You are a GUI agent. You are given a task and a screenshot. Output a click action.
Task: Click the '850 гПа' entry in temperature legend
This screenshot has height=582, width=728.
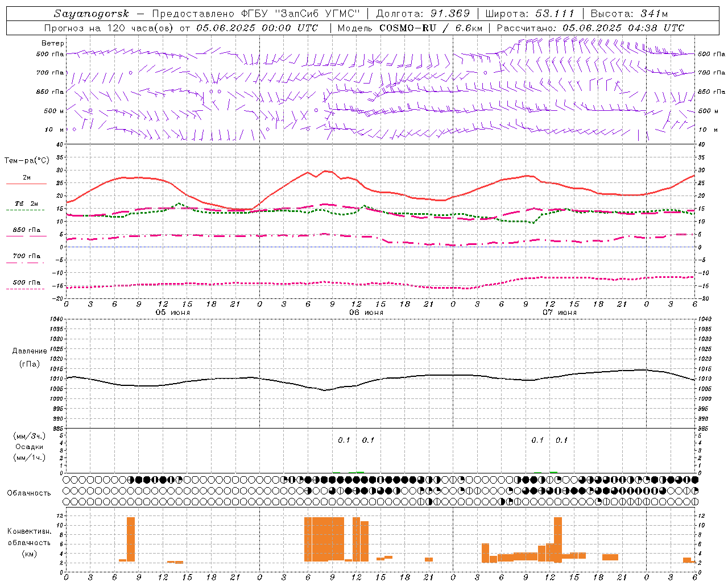[x=26, y=230]
